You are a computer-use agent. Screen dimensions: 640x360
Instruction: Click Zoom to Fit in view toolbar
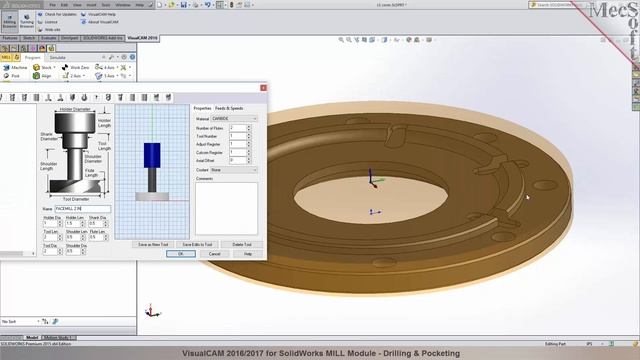pyautogui.click(x=341, y=40)
